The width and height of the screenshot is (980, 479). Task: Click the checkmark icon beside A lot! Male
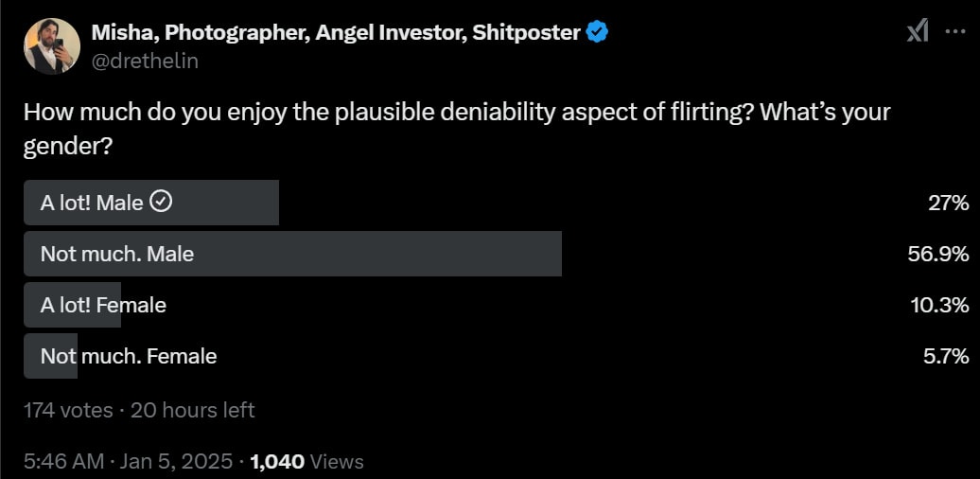(x=162, y=202)
